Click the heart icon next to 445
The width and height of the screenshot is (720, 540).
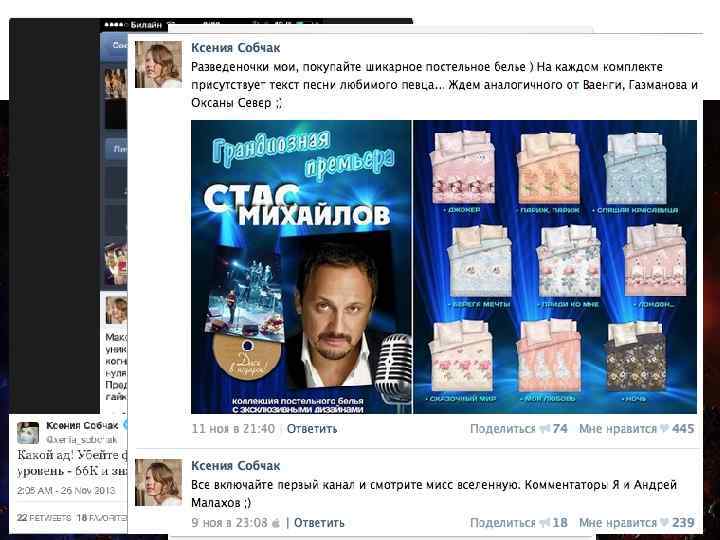tap(664, 429)
